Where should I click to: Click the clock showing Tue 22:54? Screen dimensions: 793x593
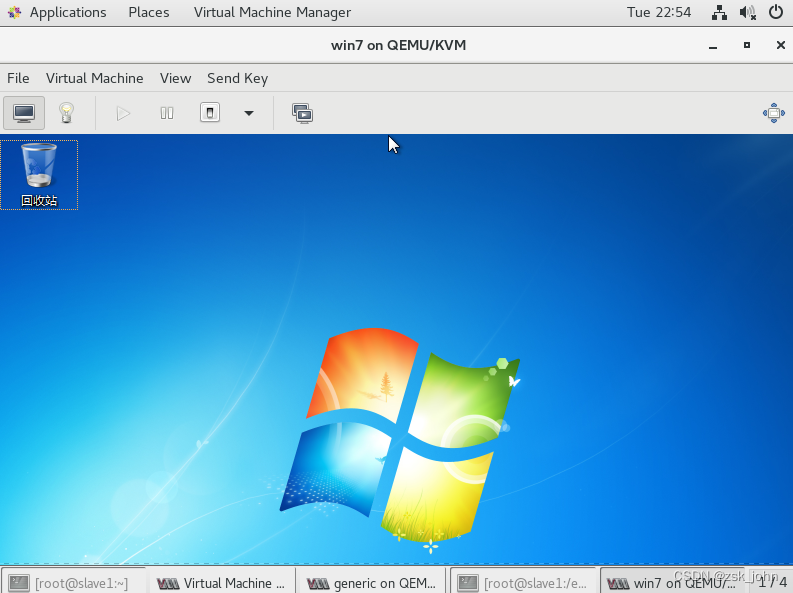[658, 12]
